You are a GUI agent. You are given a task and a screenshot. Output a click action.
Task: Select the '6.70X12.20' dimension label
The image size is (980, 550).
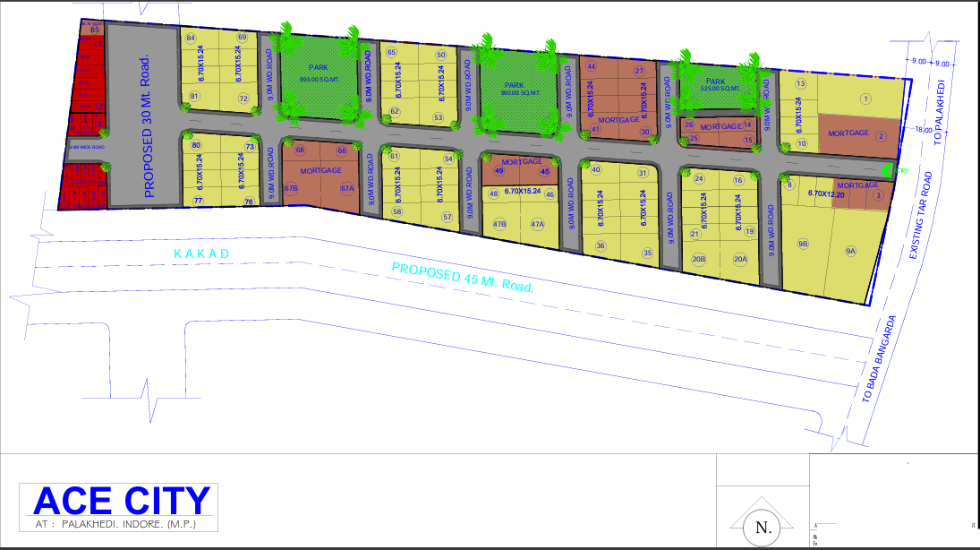(x=826, y=194)
